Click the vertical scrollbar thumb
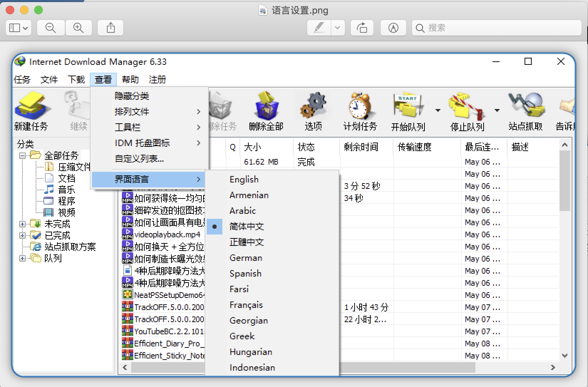 coord(564,181)
